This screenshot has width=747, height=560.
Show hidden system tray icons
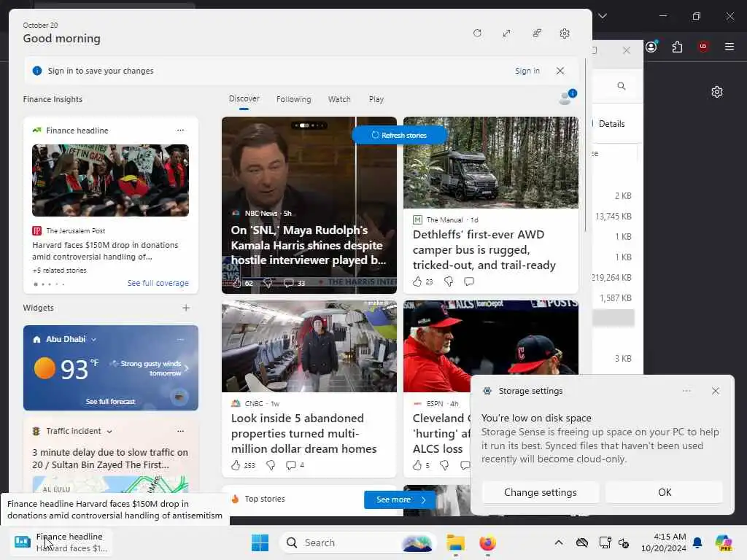558,542
